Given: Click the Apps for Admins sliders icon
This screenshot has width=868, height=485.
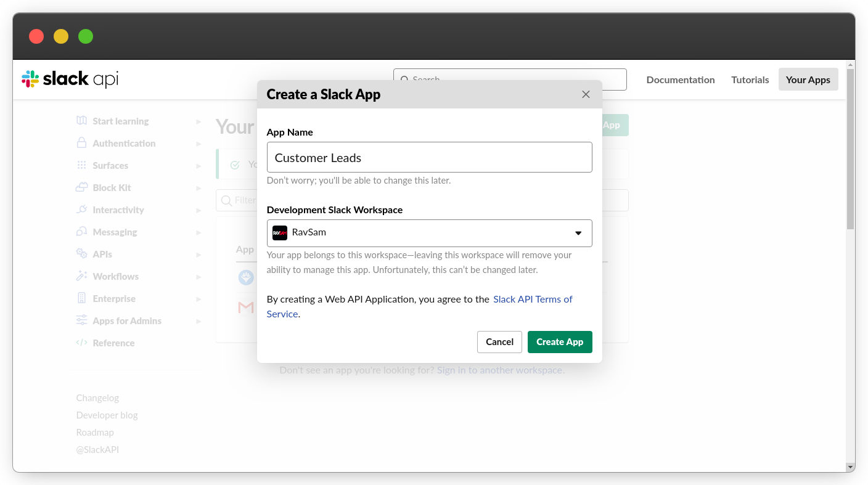Looking at the screenshot, I should 81,320.
